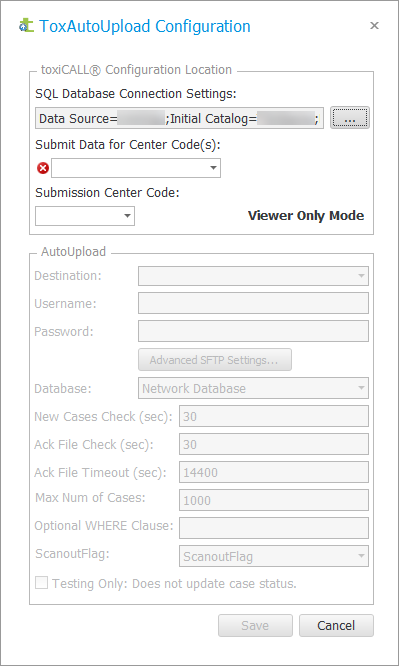Click the Save button
Screen dimensions: 399x666
pyautogui.click(x=255, y=625)
